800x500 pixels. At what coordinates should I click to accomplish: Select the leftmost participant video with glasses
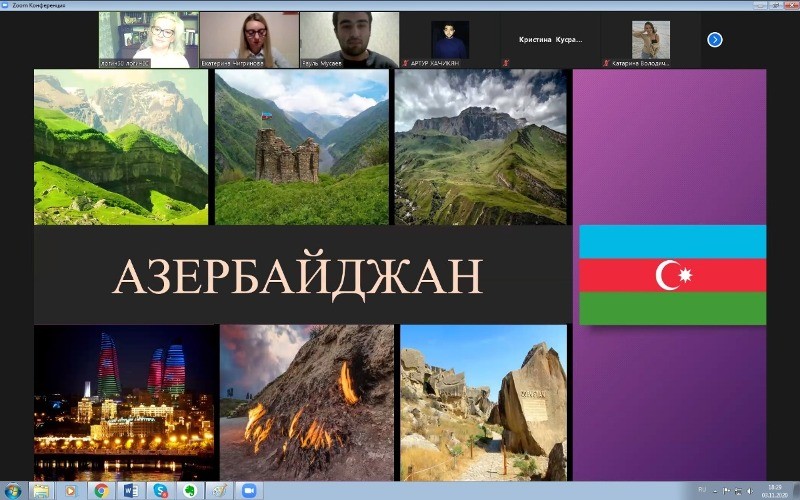point(148,40)
